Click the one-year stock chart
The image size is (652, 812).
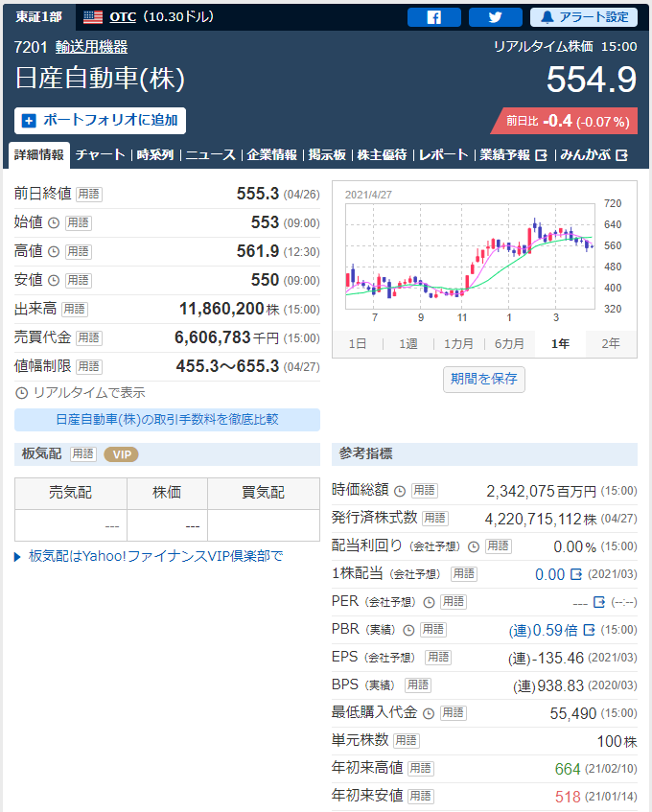point(470,256)
